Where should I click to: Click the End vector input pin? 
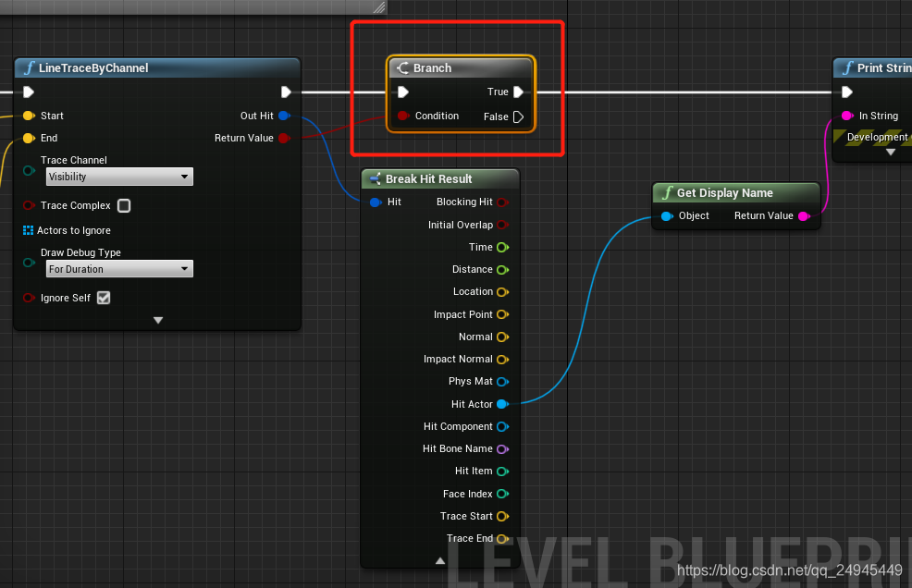click(x=29, y=138)
